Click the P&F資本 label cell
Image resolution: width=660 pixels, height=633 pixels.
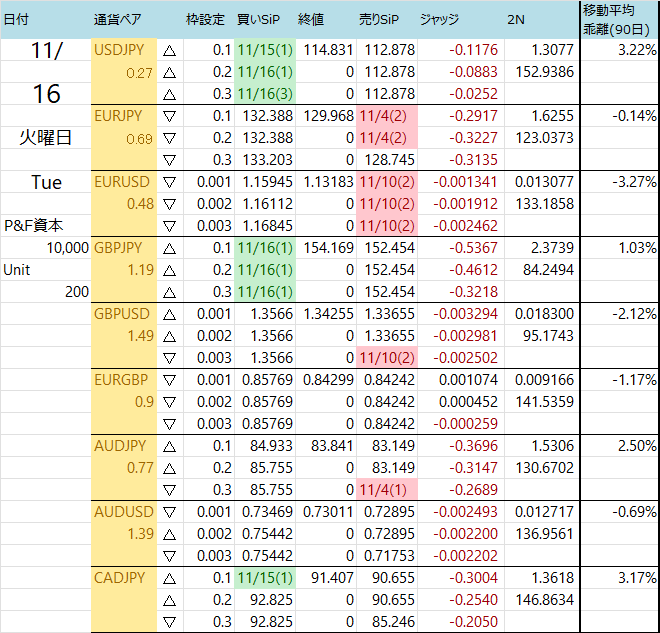(x=45, y=226)
